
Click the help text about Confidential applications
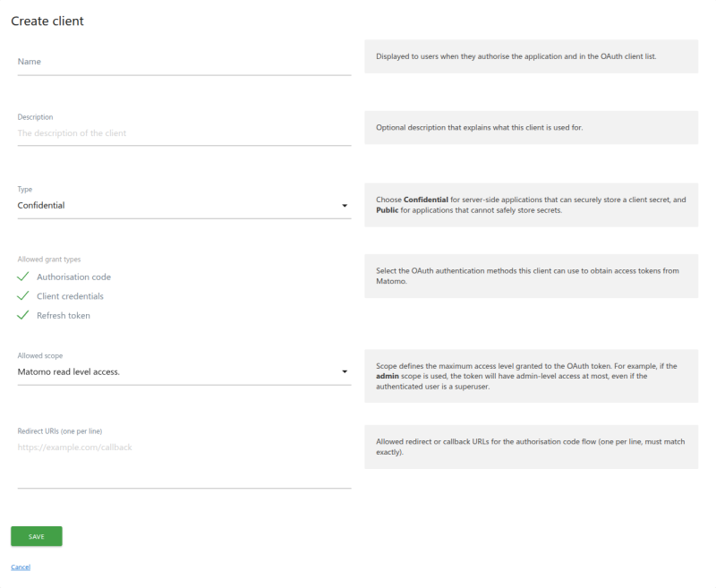coord(533,204)
